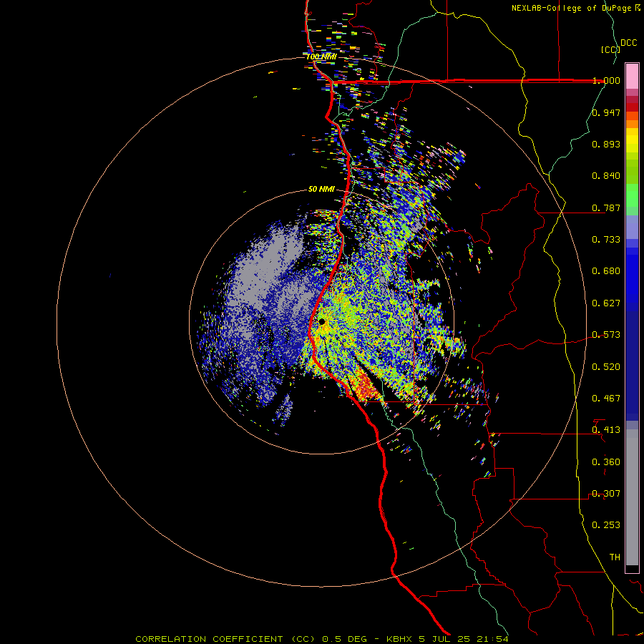Image resolution: width=644 pixels, height=644 pixels.
Task: Select the 0.787 color scale value
Action: 606,208
